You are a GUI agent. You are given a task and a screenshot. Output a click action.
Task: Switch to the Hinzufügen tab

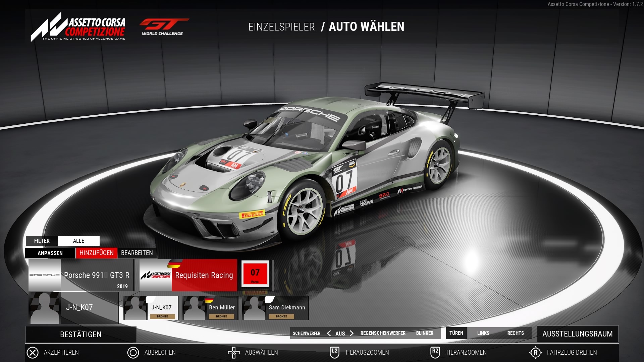coord(97,253)
